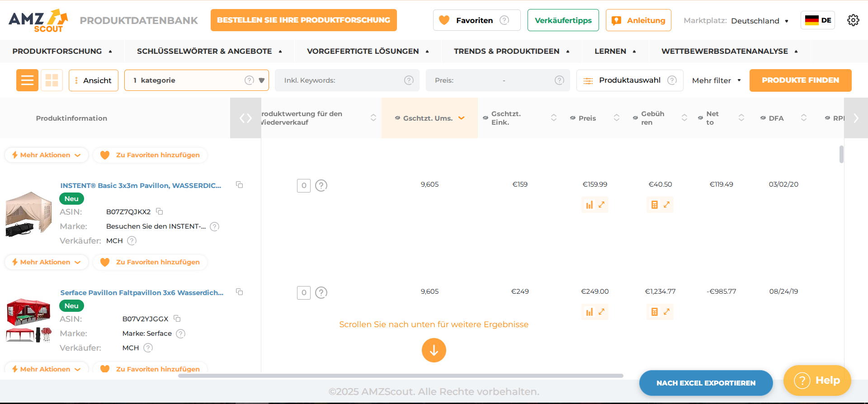
Task: Open Wettbewerbsdatenanalyse menu
Action: (730, 51)
